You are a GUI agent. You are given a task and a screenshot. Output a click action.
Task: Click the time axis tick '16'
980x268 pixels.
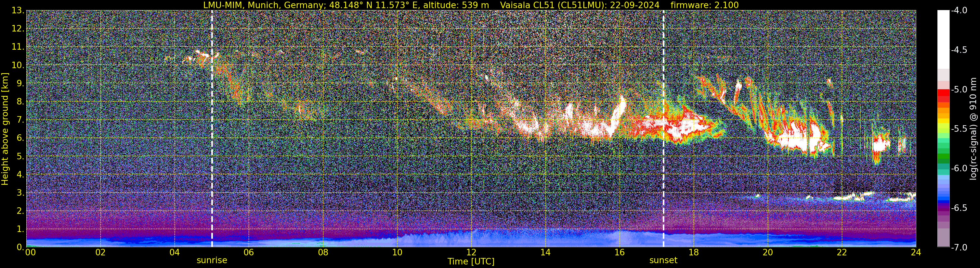619,252
